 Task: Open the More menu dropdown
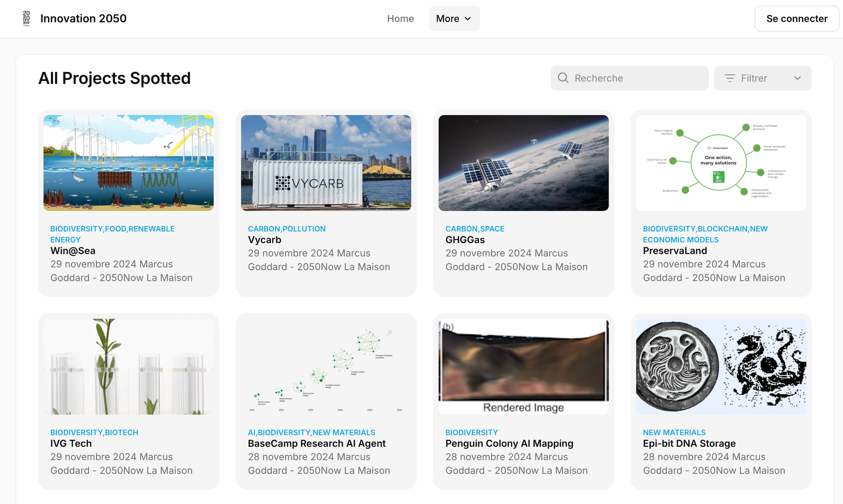click(x=454, y=19)
